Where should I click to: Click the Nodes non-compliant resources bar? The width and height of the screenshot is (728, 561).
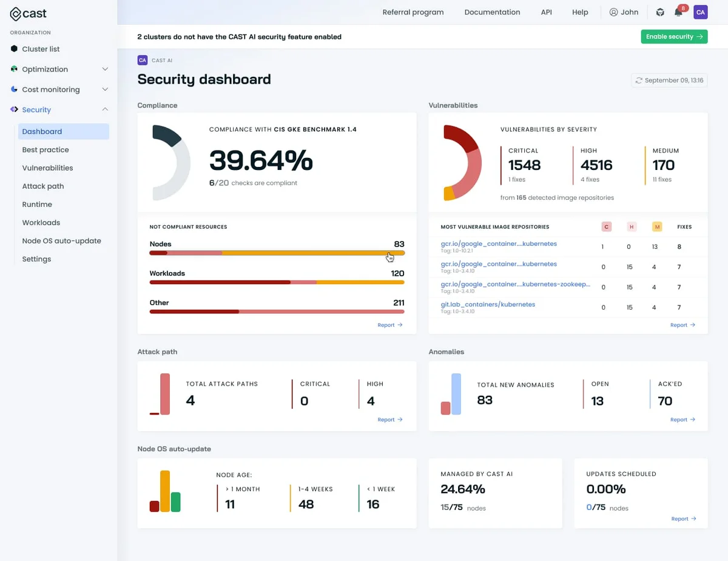277,253
